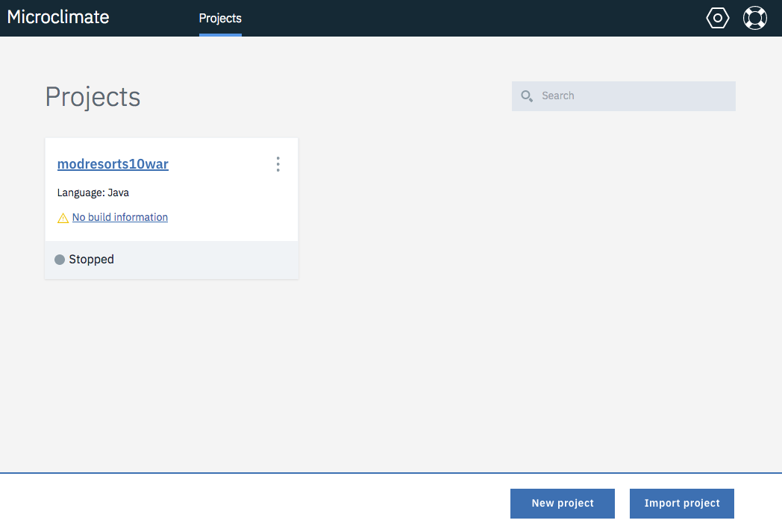The height and width of the screenshot is (532, 782).
Task: Select the Language: Java text
Action: coord(93,193)
